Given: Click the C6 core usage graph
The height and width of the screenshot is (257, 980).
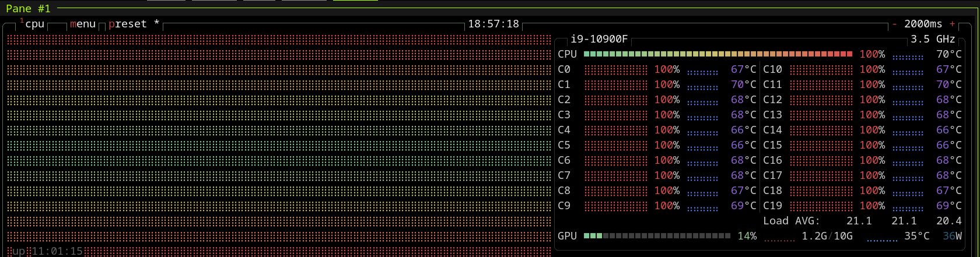Looking at the screenshot, I should tap(616, 160).
